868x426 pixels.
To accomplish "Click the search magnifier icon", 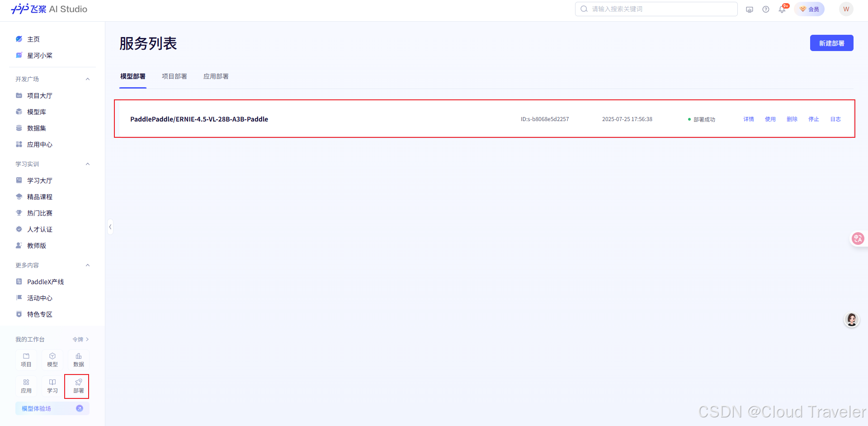I will pos(584,9).
